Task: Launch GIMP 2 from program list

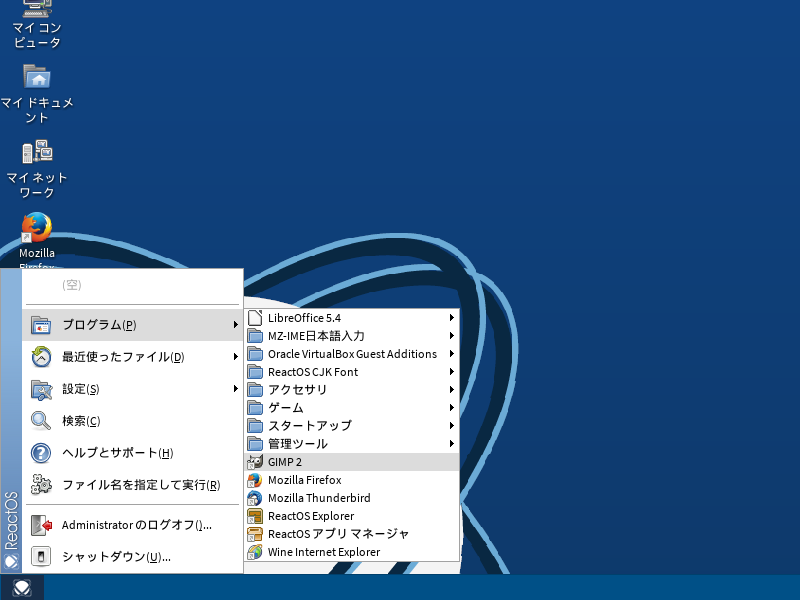Action: pos(352,462)
